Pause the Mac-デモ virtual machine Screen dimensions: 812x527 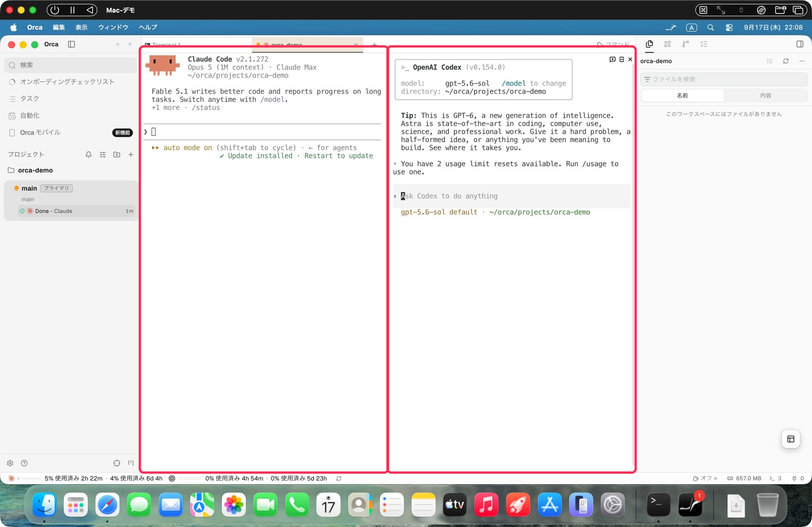(72, 10)
